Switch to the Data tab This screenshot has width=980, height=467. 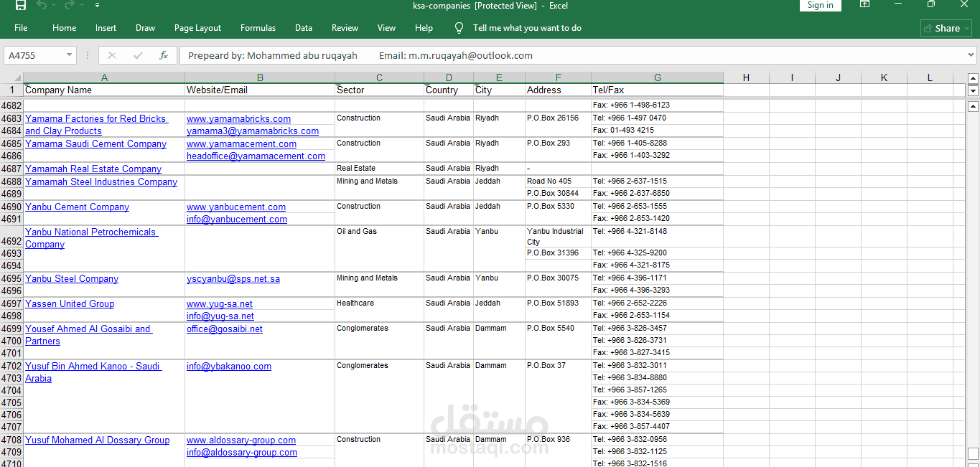click(x=304, y=28)
